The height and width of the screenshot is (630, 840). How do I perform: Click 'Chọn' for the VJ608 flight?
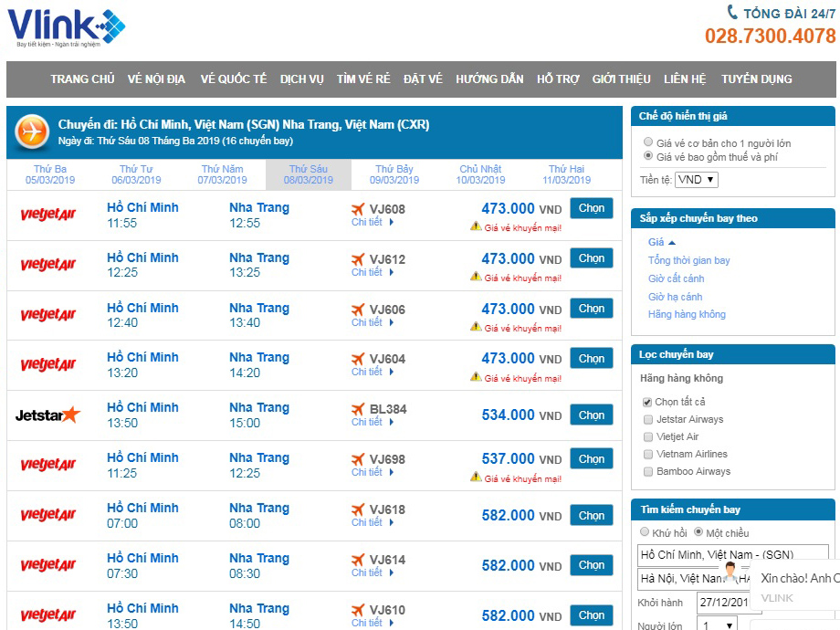[x=592, y=208]
